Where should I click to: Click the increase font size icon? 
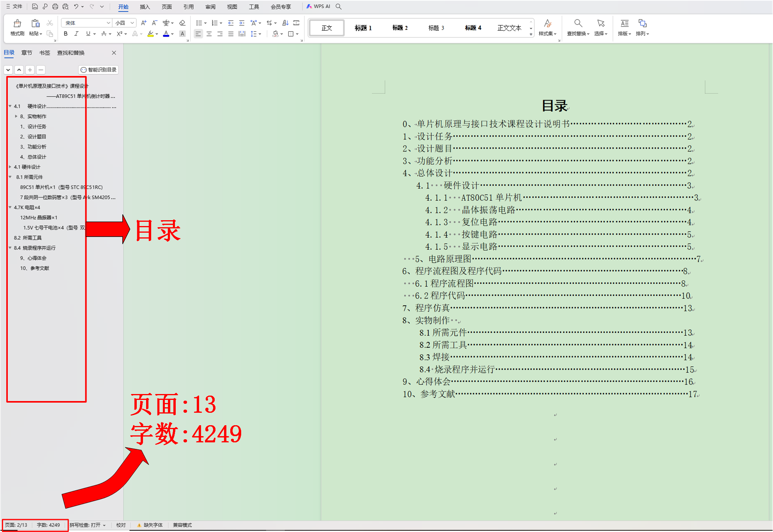pos(144,23)
